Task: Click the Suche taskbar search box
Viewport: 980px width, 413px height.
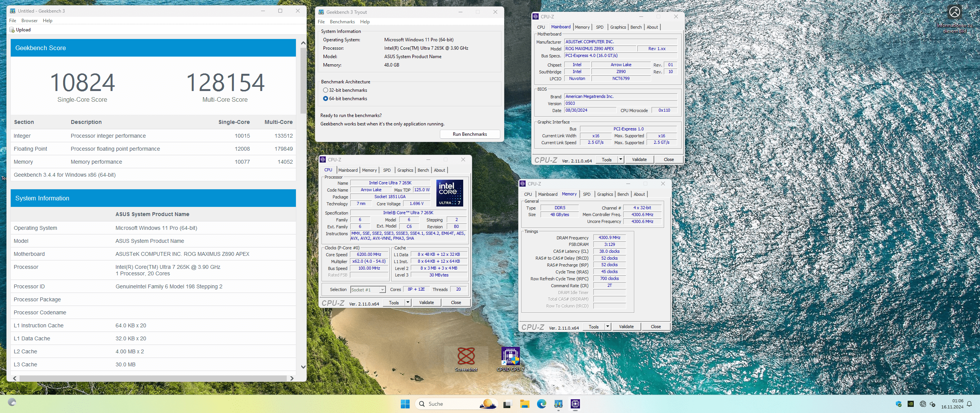Action: 456,404
